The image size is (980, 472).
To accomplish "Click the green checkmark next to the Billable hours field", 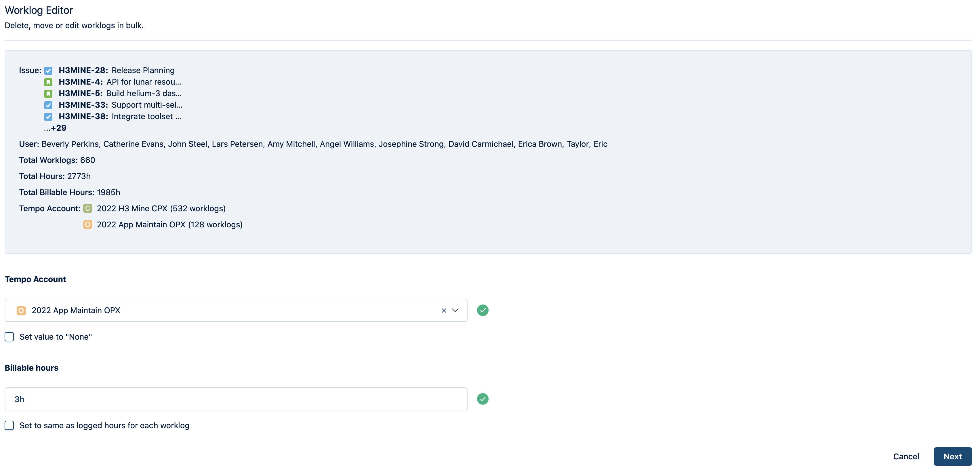I will pyautogui.click(x=483, y=399).
